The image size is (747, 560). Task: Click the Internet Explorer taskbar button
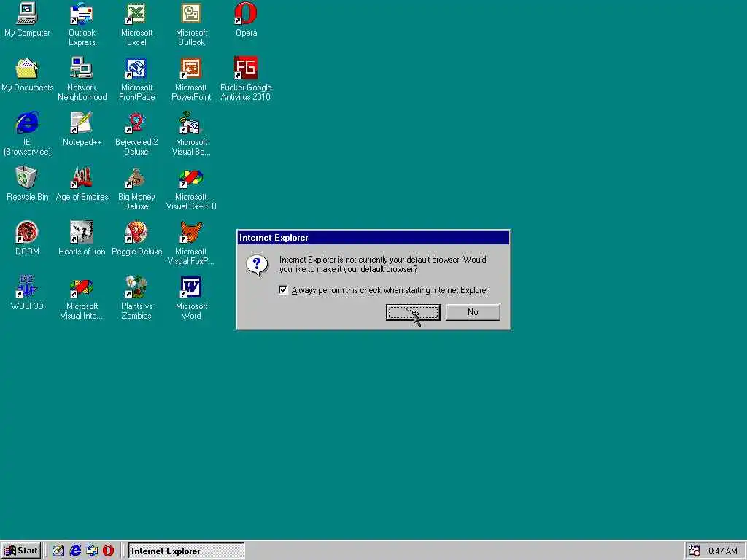coord(186,551)
